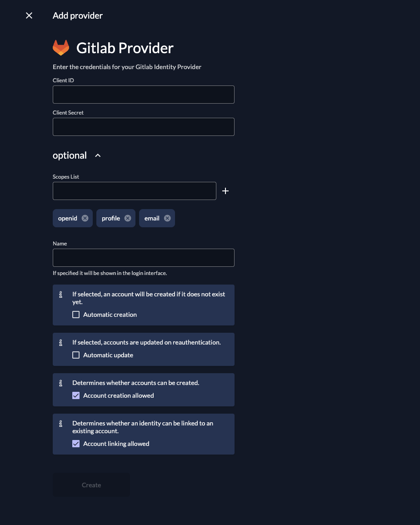The width and height of the screenshot is (420, 525).
Task: Click the plus icon to add scope
Action: point(225,191)
